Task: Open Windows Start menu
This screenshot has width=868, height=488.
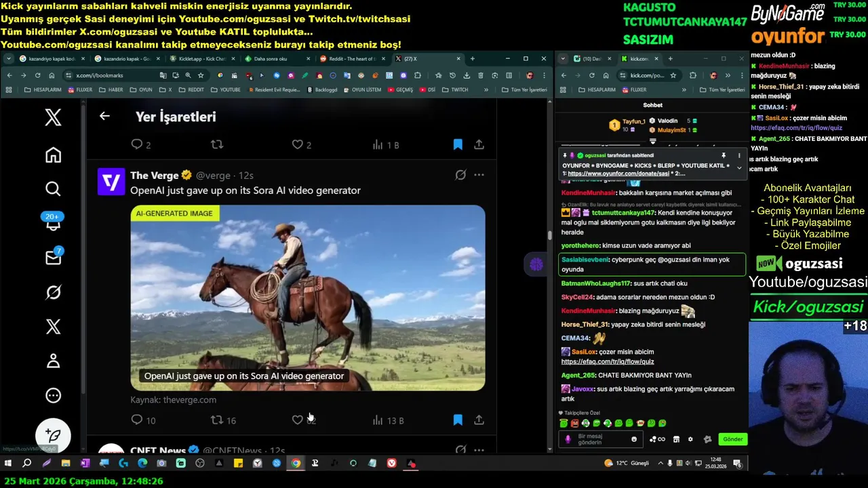Action: pos(8,464)
